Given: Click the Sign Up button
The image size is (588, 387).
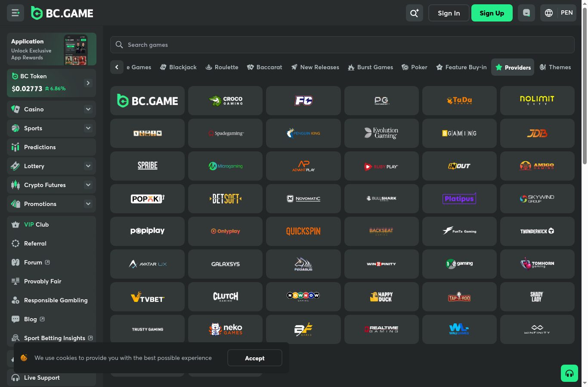Looking at the screenshot, I should [492, 13].
